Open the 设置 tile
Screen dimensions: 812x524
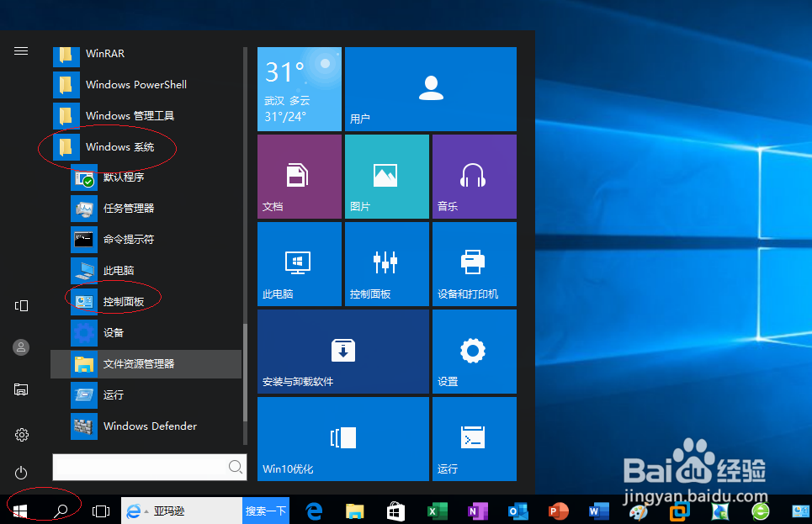coord(474,351)
